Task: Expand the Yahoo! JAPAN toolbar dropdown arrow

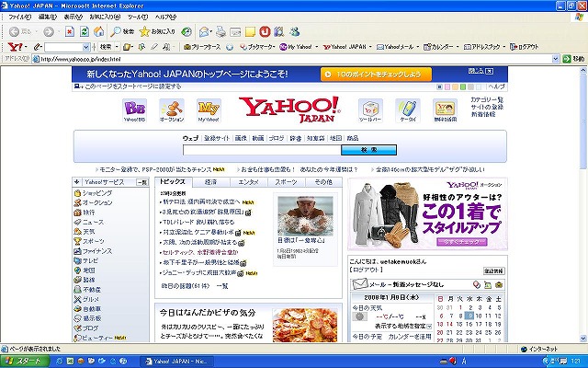Action: 370,47
